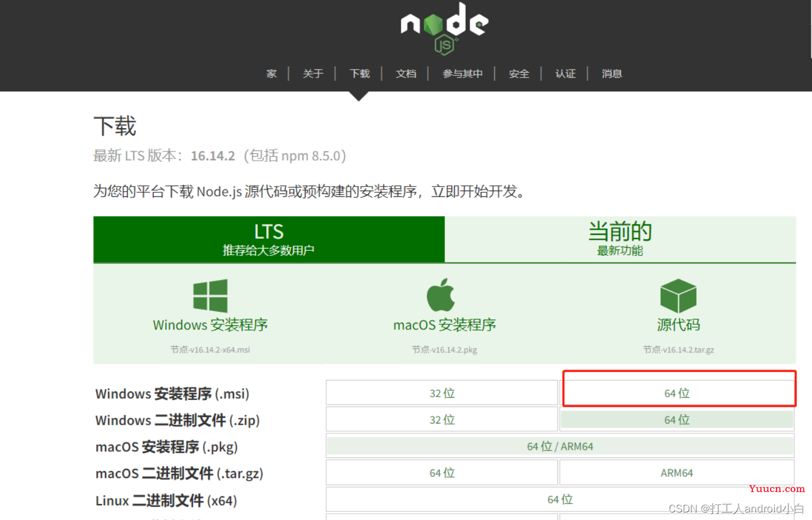Click the Node.js logo at the top

(x=444, y=28)
